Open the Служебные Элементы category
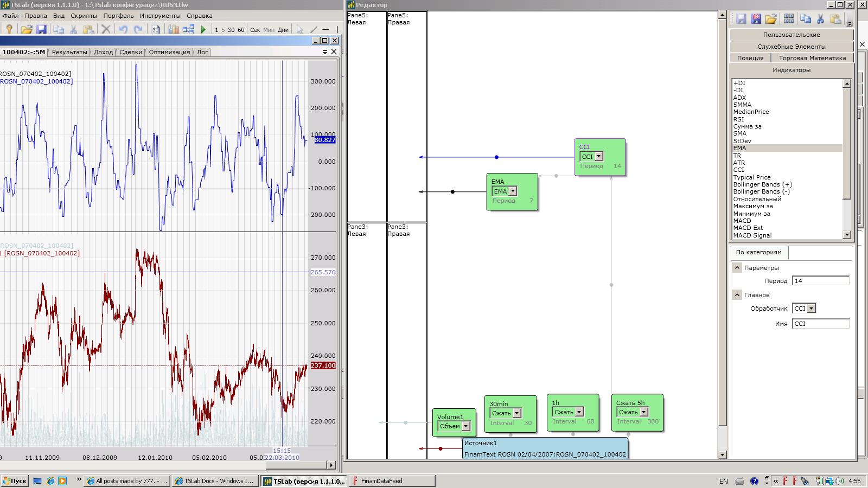Screen dimensions: 868x488 (x=791, y=47)
